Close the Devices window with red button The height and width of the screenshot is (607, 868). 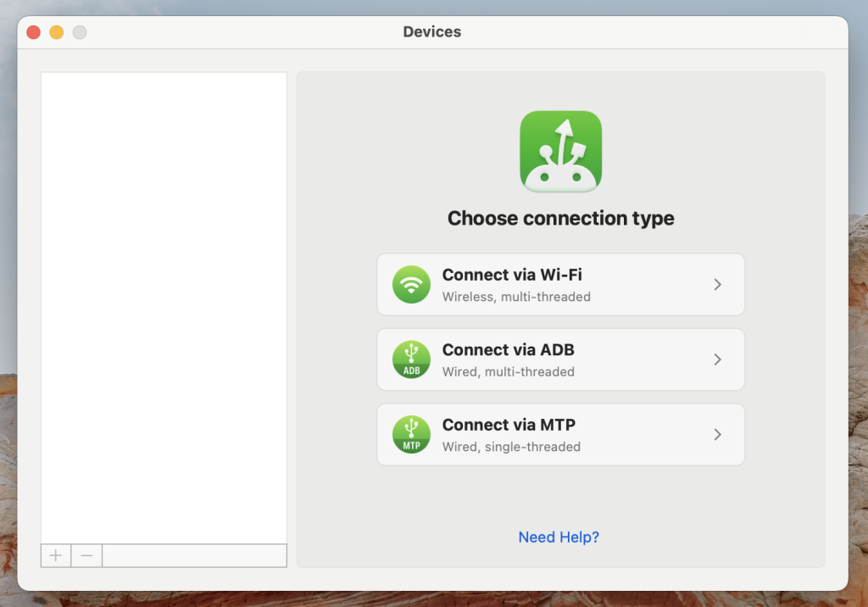click(34, 32)
